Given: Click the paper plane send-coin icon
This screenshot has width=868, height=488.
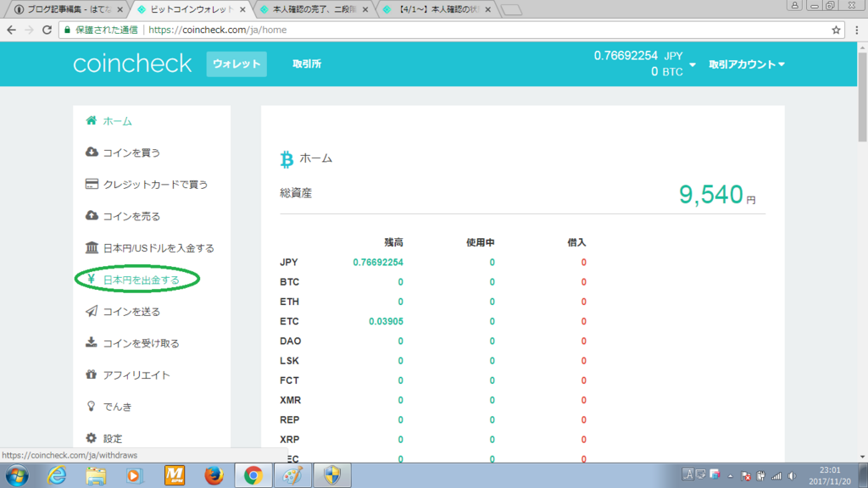Looking at the screenshot, I should 92,311.
